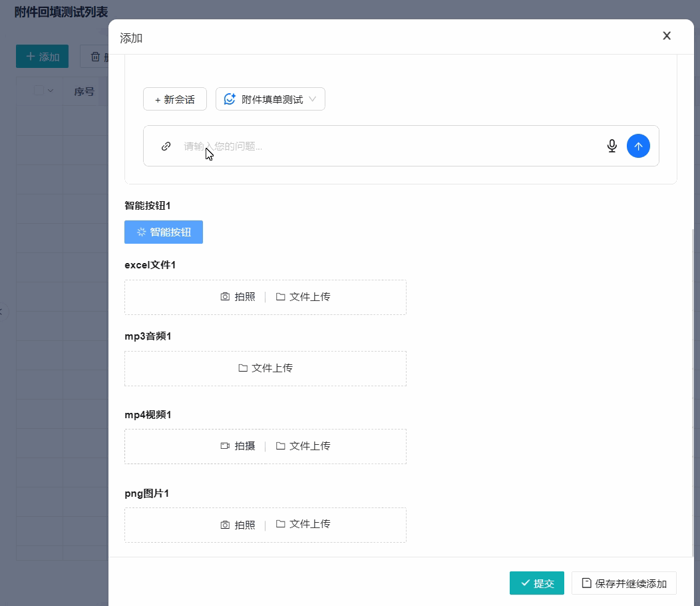Click camera 拍照 under excel文件1
Screen dimensions: 700x606
238,297
